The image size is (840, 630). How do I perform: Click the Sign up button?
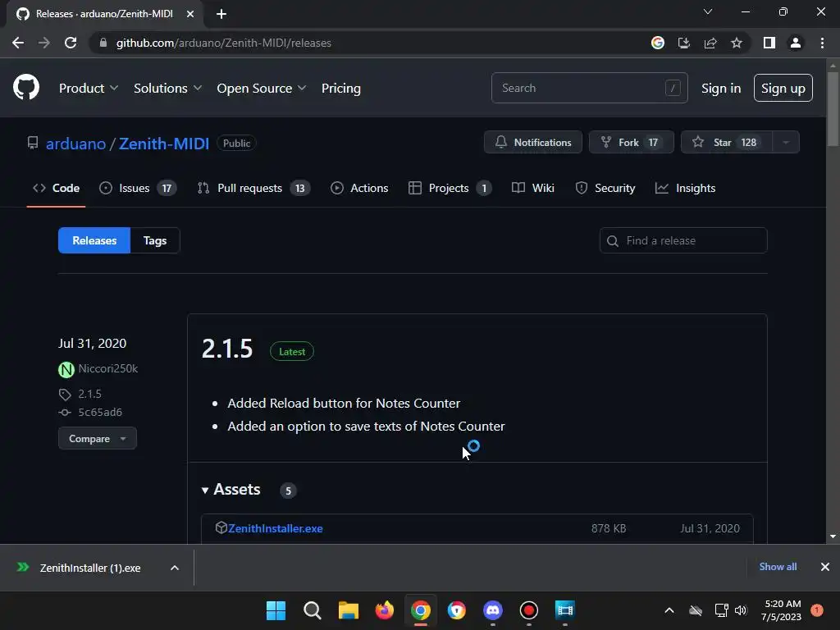tap(783, 88)
